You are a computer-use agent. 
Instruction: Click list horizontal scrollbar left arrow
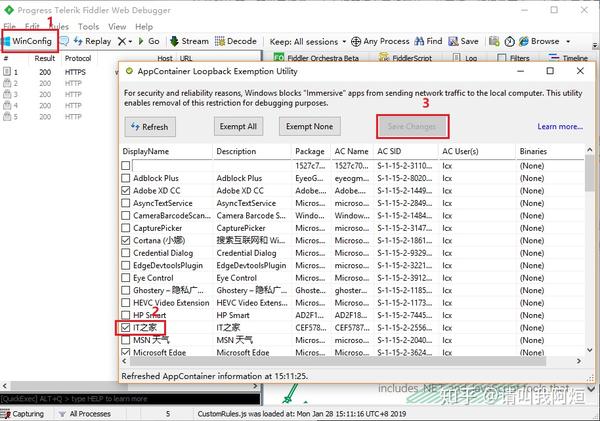click(125, 361)
